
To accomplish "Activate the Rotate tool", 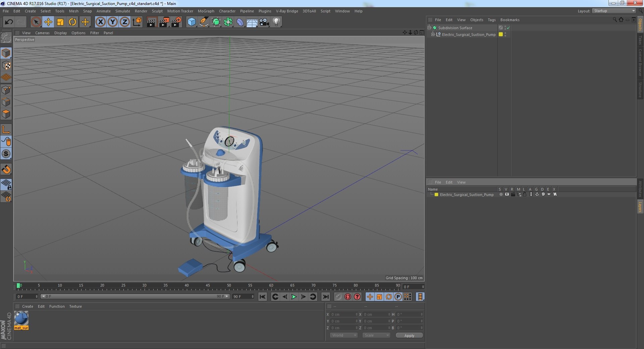I will click(x=72, y=22).
